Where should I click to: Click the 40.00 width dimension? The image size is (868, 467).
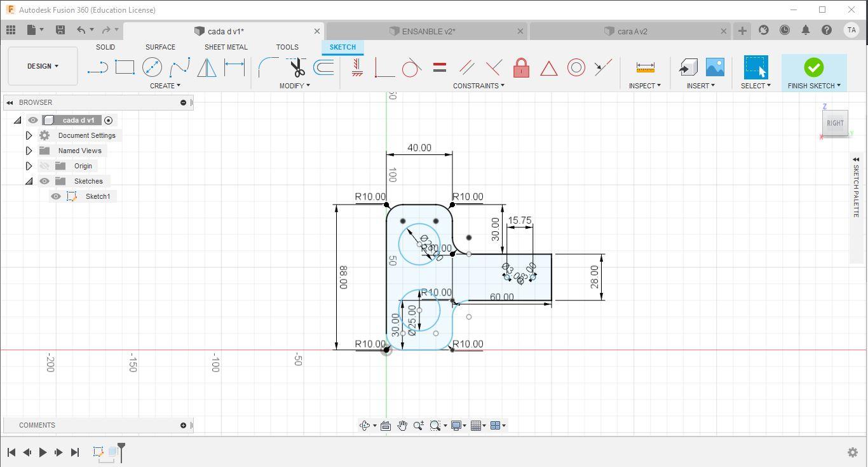419,147
